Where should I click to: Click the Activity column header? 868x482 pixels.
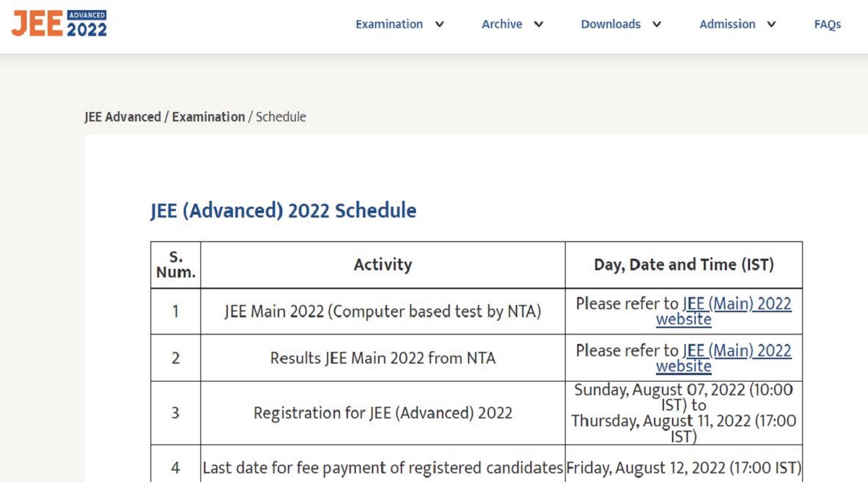click(x=383, y=265)
